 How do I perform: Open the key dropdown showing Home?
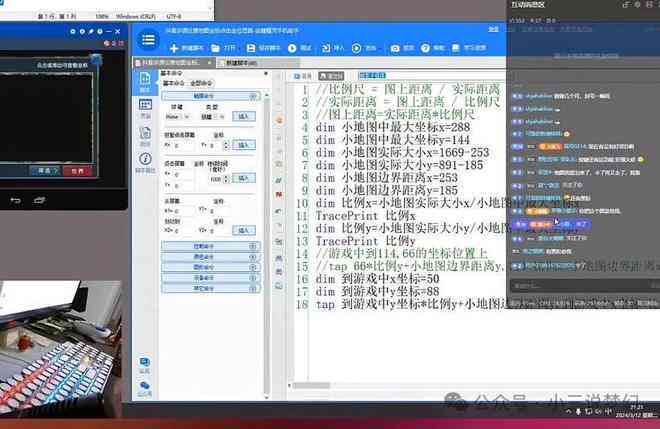pos(177,117)
